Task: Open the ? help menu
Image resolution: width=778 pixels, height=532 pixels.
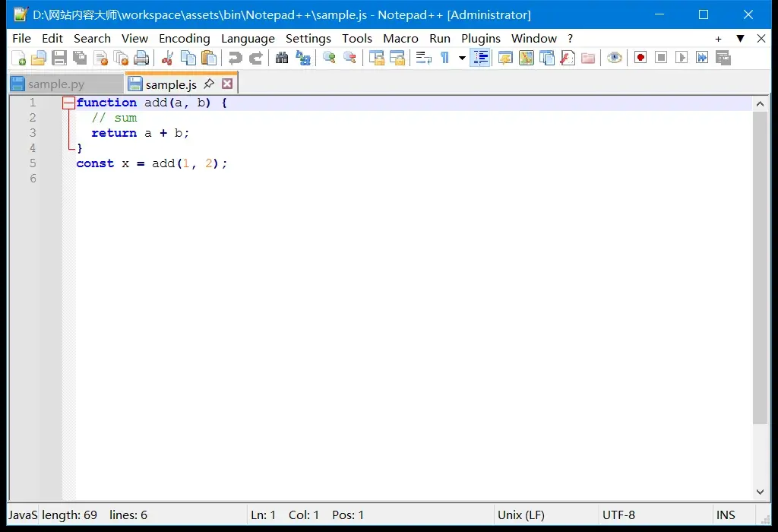Action: click(570, 38)
